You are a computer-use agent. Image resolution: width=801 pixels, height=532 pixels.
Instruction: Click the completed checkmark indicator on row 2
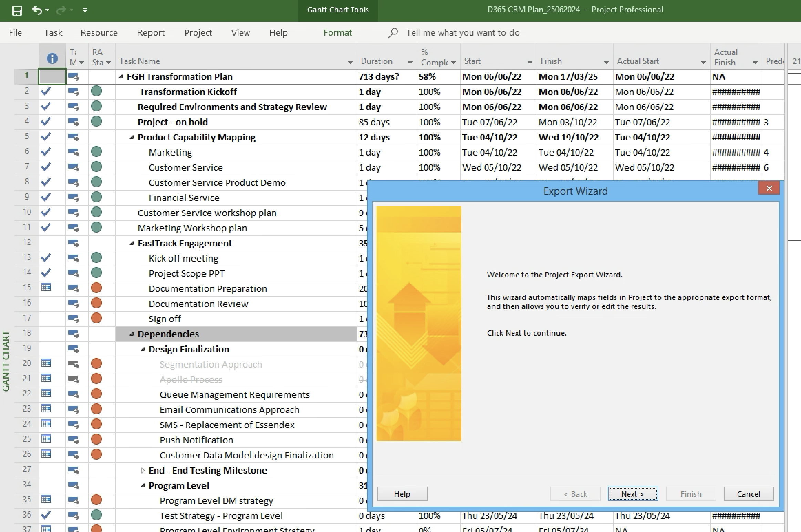click(46, 92)
